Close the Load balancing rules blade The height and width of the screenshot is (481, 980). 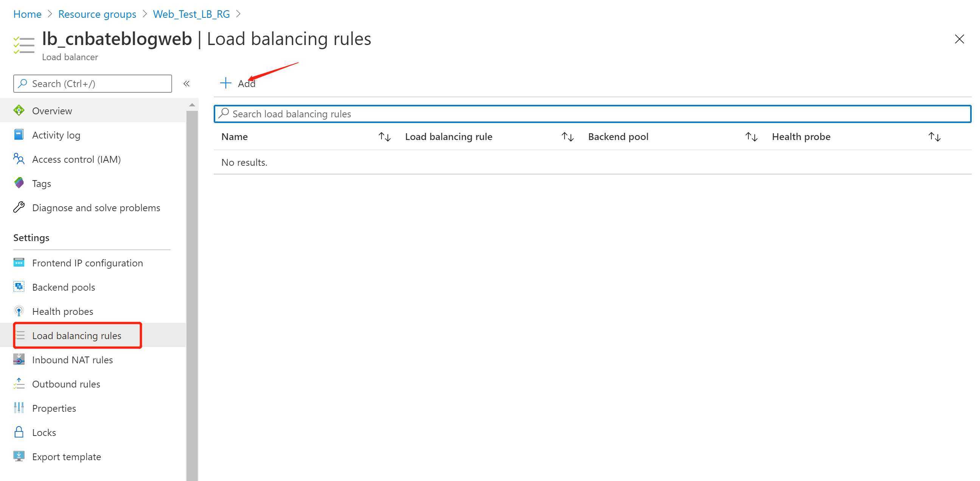[x=960, y=39]
